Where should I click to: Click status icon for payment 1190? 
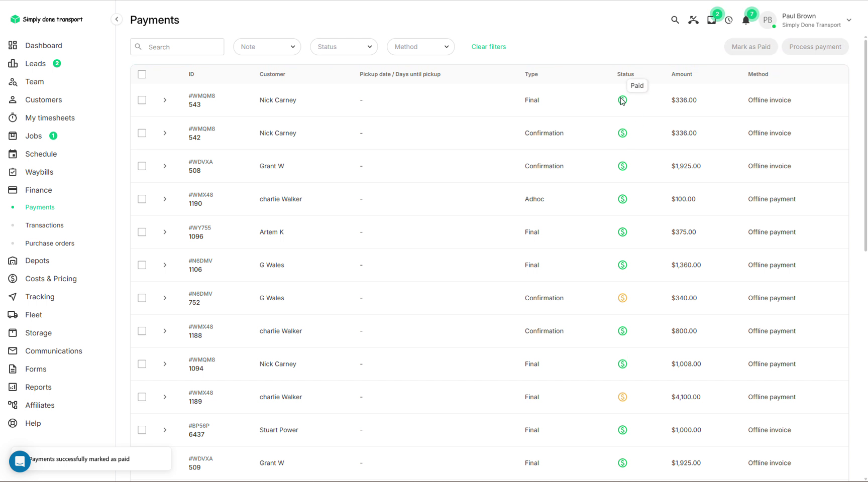tap(622, 199)
